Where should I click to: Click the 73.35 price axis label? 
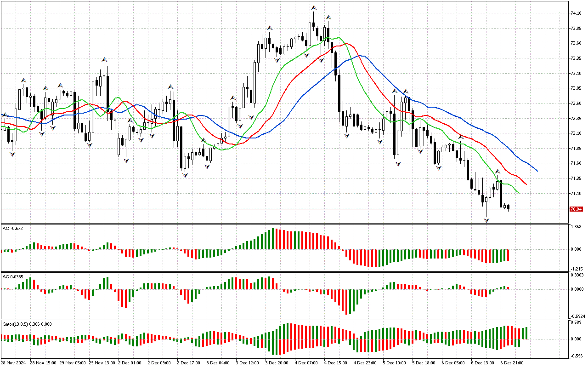576,58
